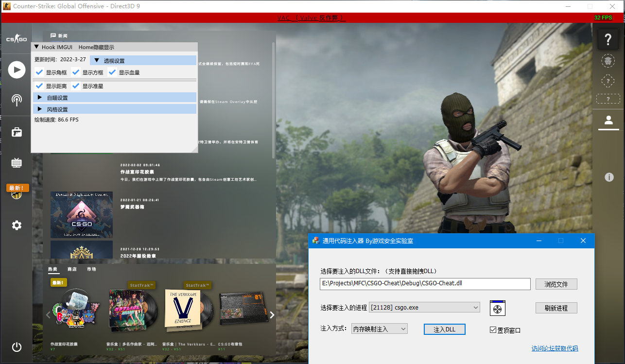
Task: Show the next store items with the right arrow
Action: click(x=272, y=315)
